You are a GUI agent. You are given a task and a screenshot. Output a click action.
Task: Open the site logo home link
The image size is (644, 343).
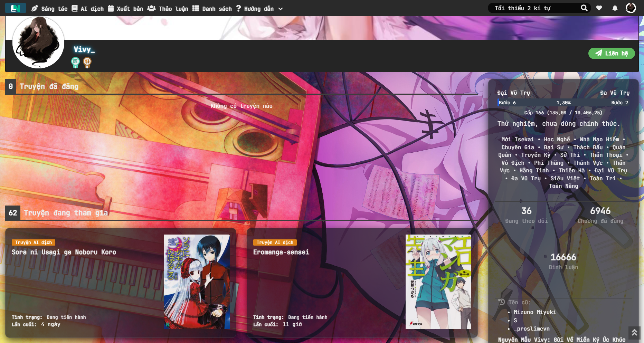click(16, 8)
